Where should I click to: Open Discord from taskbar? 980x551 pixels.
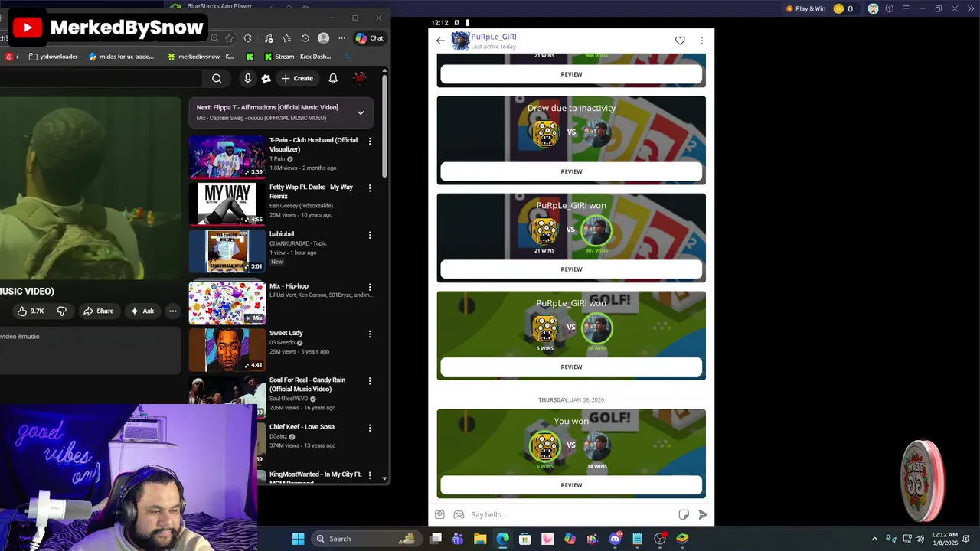click(615, 539)
